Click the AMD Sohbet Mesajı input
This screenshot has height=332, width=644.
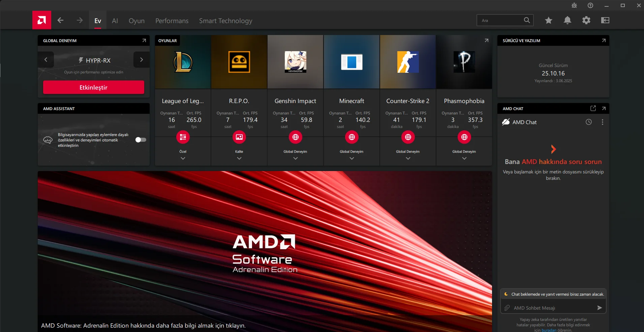coord(553,308)
